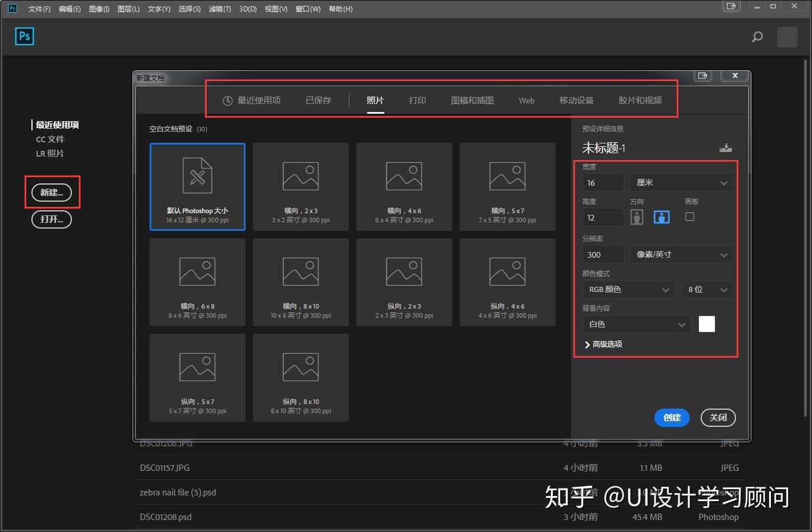Select portrait orientation icon

[637, 217]
